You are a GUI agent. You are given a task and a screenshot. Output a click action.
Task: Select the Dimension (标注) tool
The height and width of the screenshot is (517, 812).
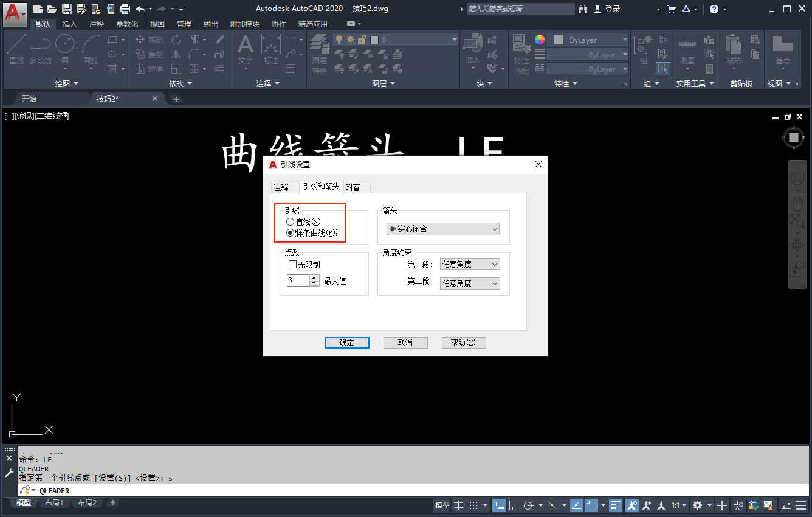[270, 49]
